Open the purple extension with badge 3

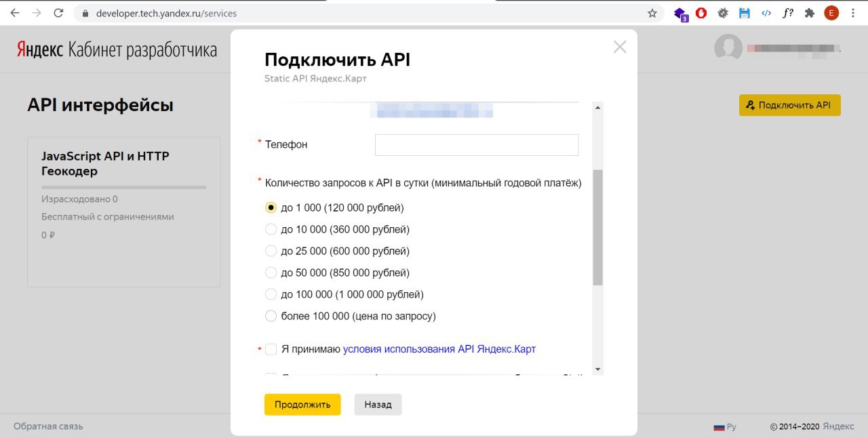[x=680, y=14]
